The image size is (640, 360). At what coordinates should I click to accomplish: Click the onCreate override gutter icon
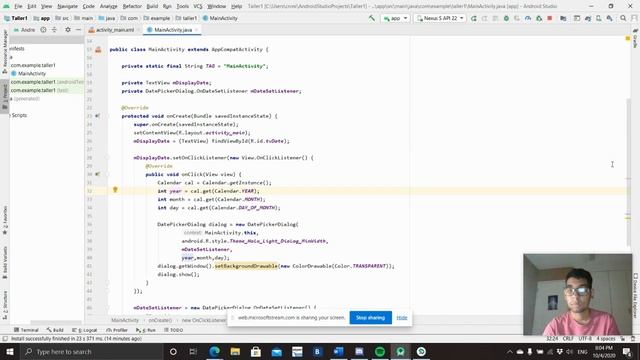(x=98, y=116)
